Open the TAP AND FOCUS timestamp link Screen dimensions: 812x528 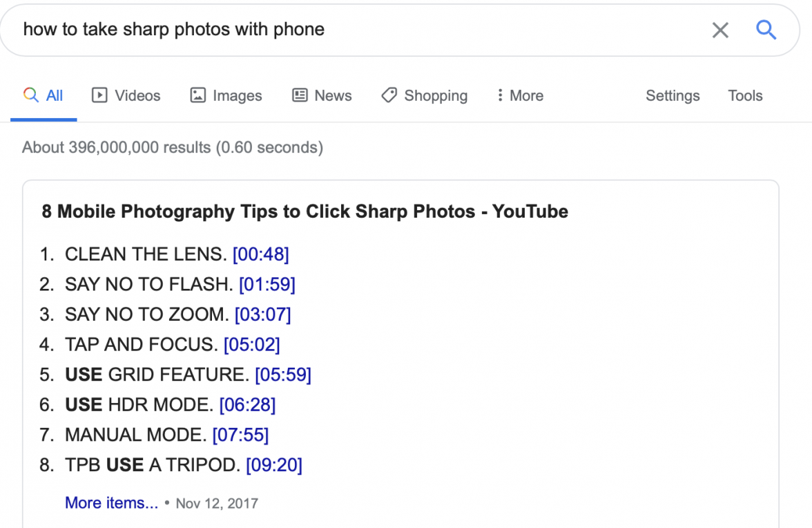(x=251, y=345)
